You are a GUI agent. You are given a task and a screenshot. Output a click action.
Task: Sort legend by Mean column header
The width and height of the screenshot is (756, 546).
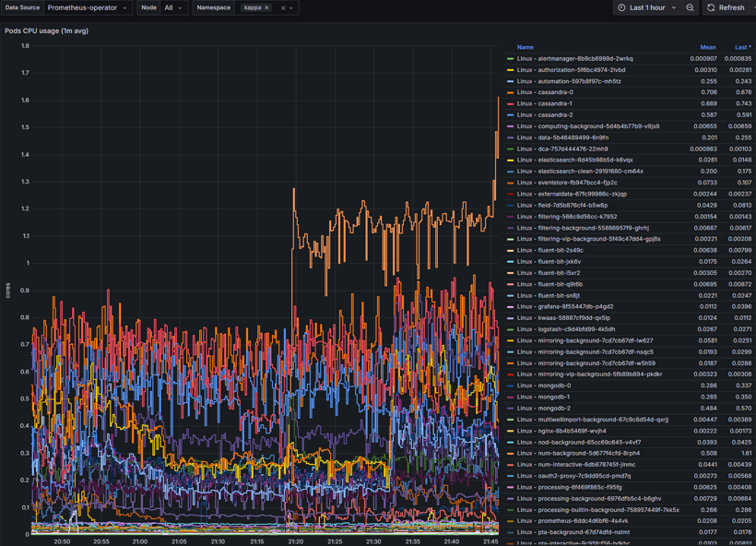(707, 47)
